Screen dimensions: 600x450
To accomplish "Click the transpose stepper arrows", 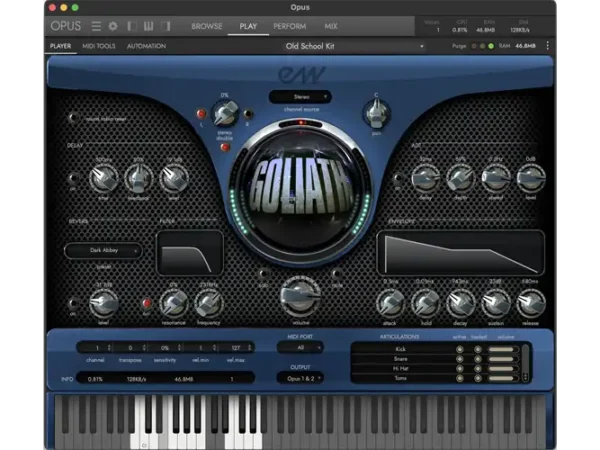I will [x=144, y=347].
